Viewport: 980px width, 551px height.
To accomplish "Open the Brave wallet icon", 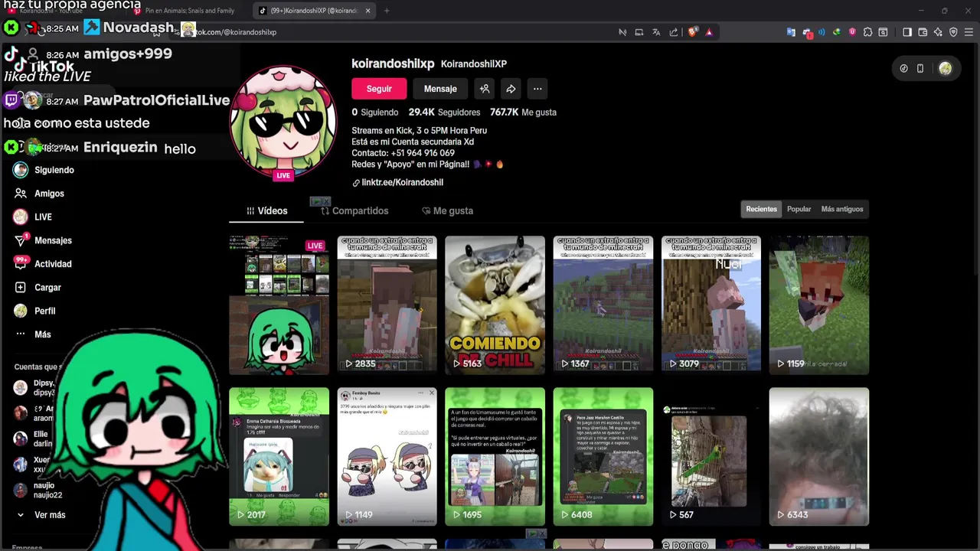I will 923,32.
